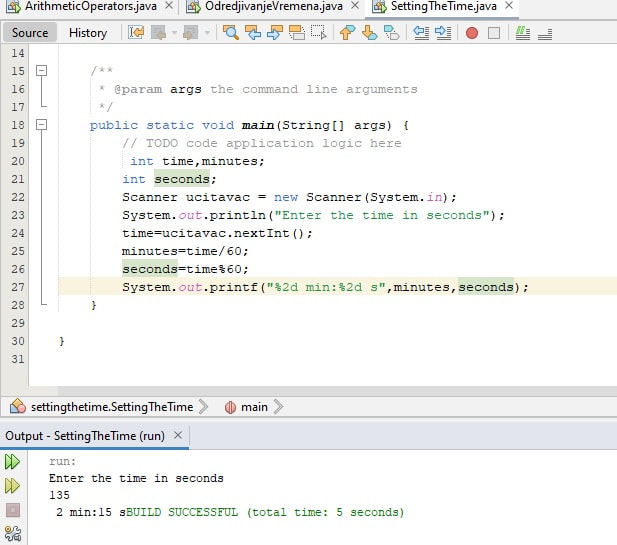The width and height of the screenshot is (617, 545).
Task: Click 'ucitavac' variable on line 22
Action: click(218, 197)
